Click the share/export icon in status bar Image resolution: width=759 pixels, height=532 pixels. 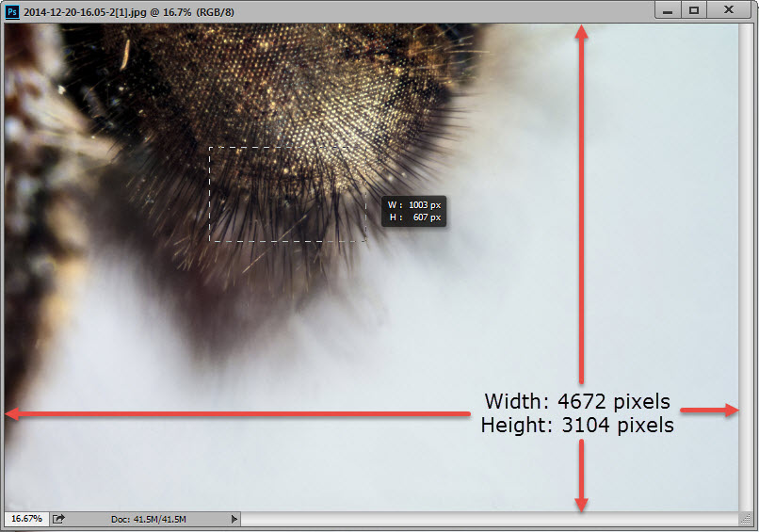point(58,519)
